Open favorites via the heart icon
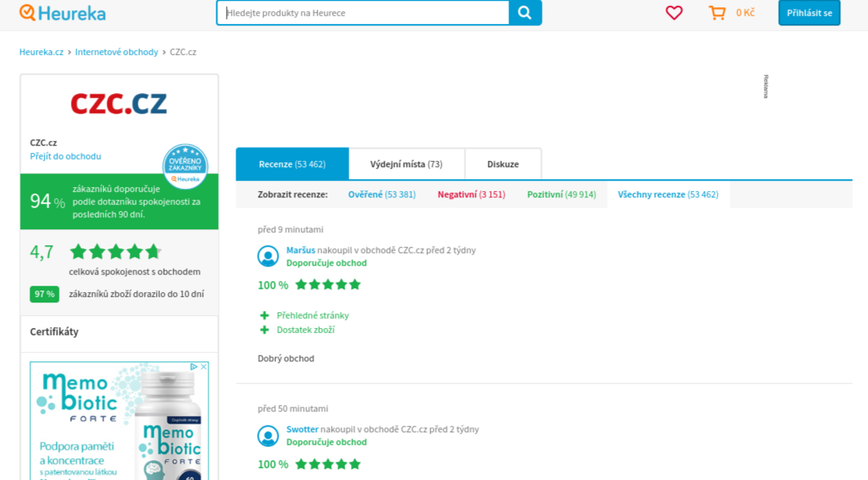The image size is (868, 480). click(x=674, y=13)
